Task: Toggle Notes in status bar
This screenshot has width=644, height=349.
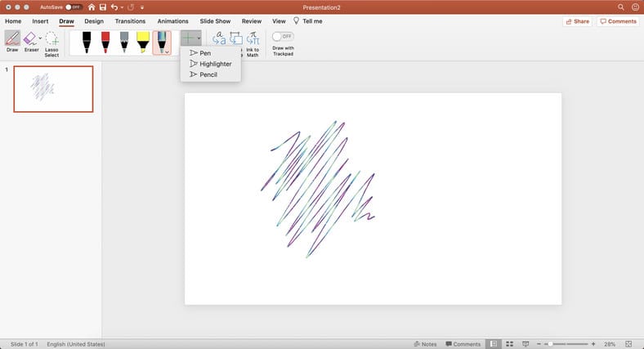Action: [425, 344]
